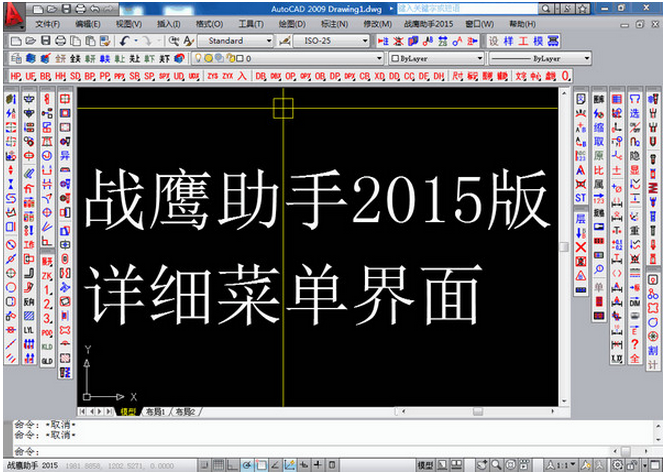Screen dimensions: 671x474
Task: Open the Standard text style dropdown
Action: [x=235, y=41]
